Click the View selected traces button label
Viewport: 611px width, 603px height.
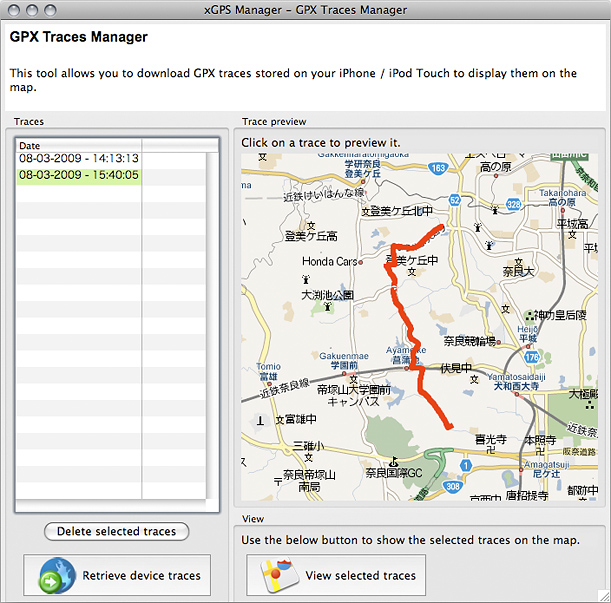tap(360, 575)
